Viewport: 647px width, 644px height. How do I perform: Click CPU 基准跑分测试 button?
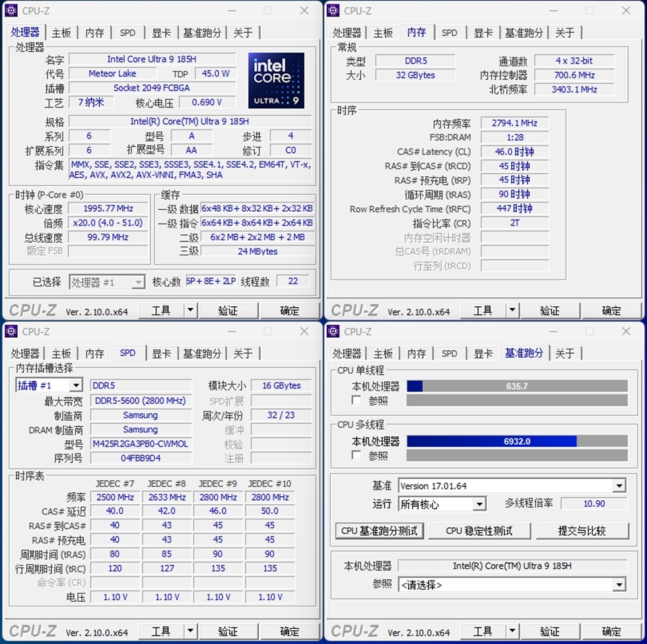(x=379, y=531)
